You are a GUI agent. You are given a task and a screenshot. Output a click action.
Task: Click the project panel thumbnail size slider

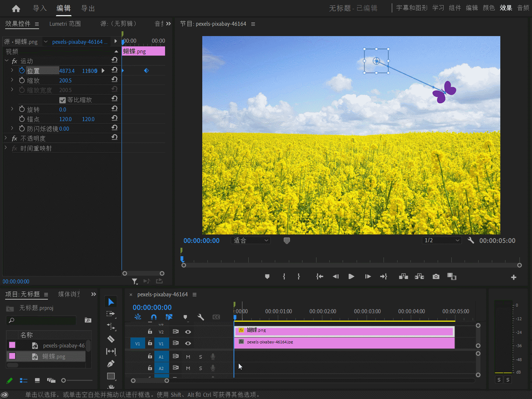pyautogui.click(x=64, y=380)
